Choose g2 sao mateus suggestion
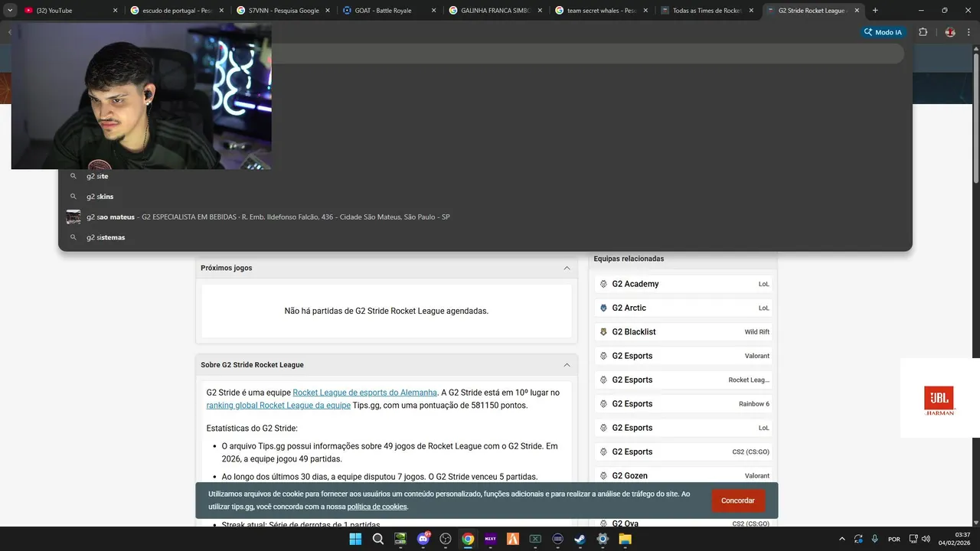This screenshot has width=980, height=551. pyautogui.click(x=485, y=217)
